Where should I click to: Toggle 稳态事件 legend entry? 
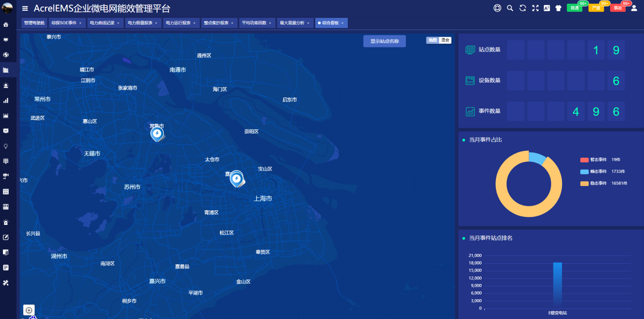tap(604, 183)
